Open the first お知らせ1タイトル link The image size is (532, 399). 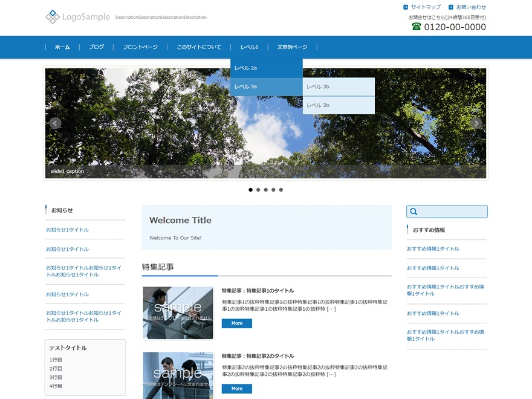coord(68,230)
